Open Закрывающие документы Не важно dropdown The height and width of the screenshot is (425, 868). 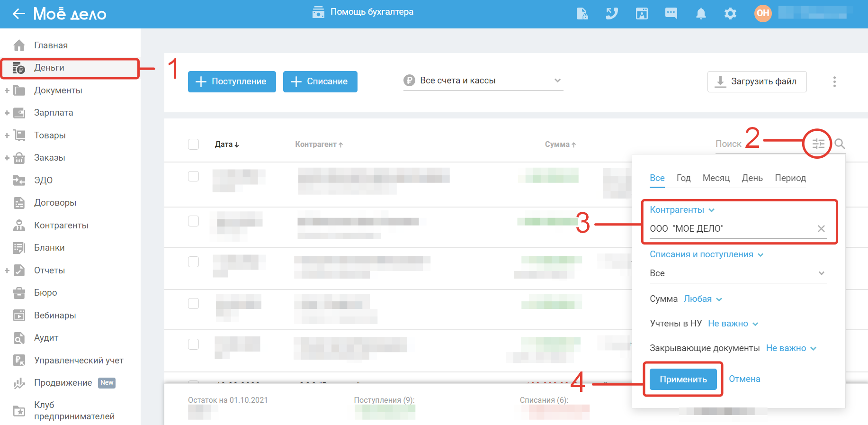click(x=791, y=348)
